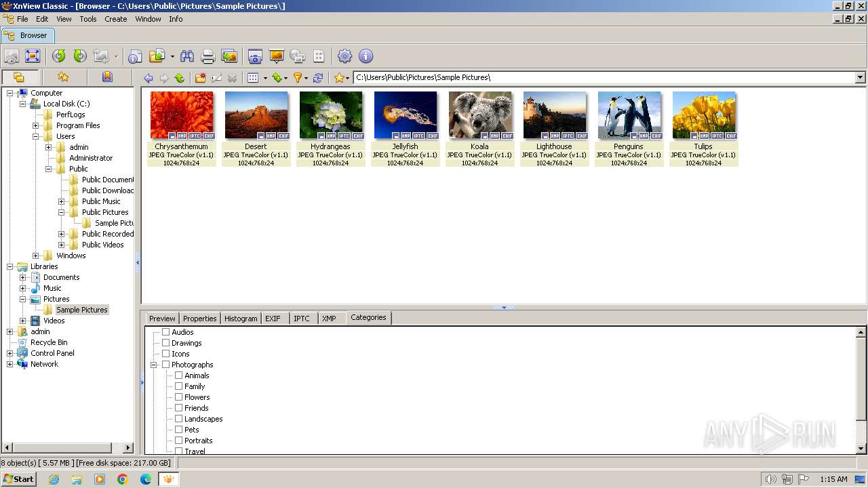Check the Flowers category checkbox
868x488 pixels.
coord(179,397)
